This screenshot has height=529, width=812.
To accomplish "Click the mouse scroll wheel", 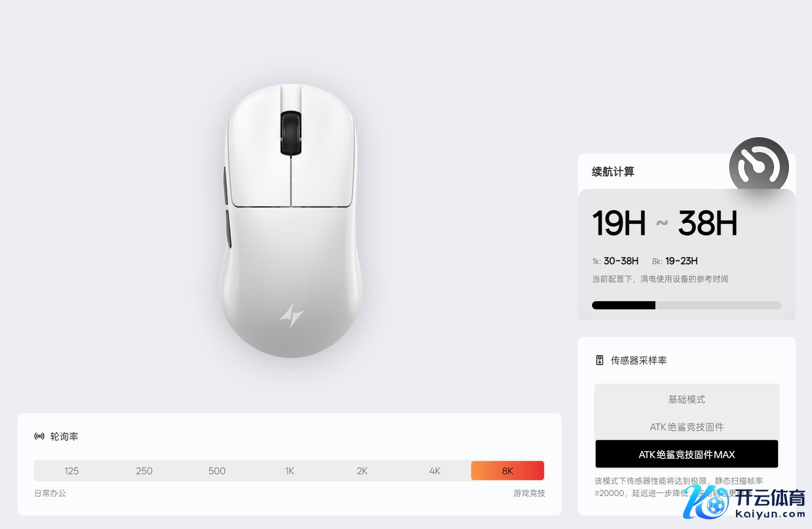I will point(291,133).
